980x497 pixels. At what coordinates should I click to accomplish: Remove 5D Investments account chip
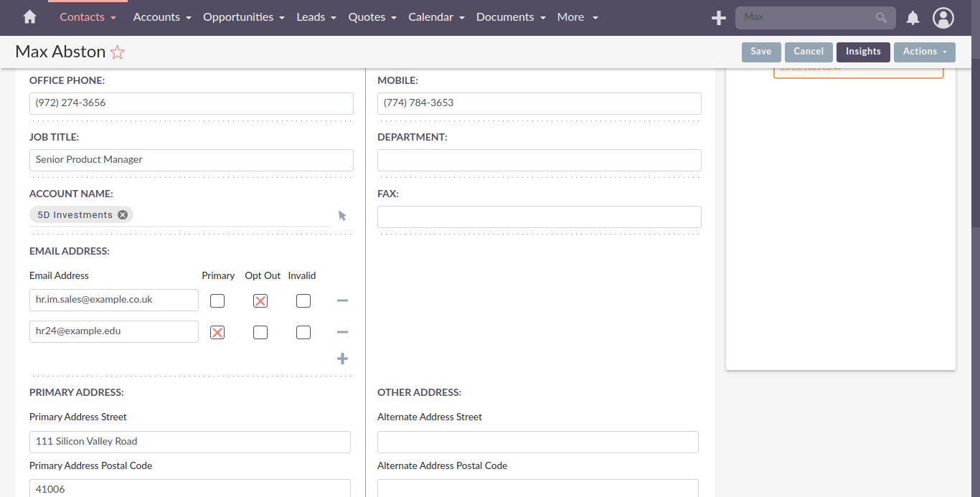click(123, 214)
